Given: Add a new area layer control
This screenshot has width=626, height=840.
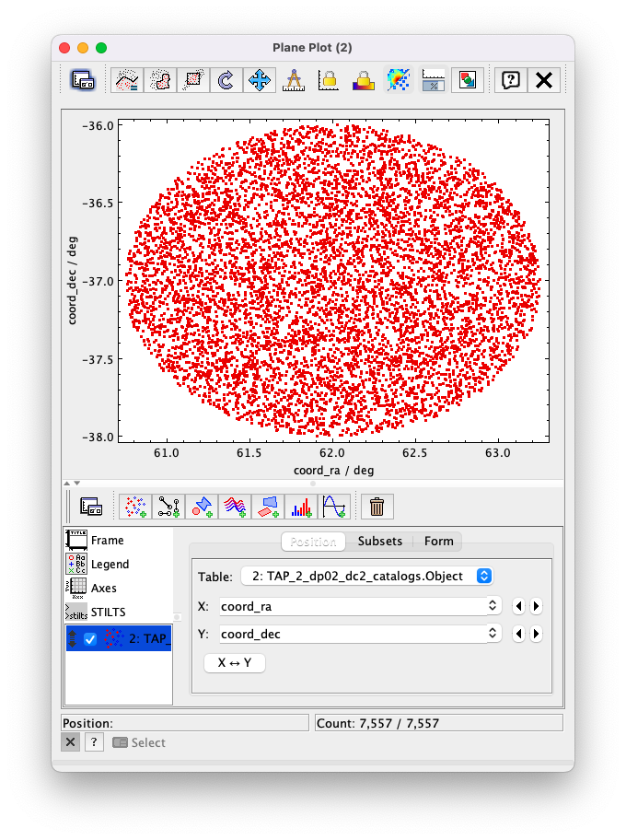Looking at the screenshot, I should pyautogui.click(x=268, y=507).
